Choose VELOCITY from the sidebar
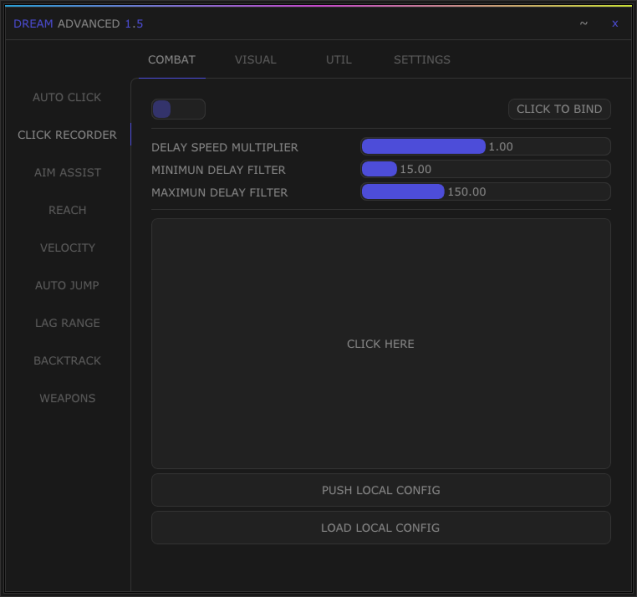This screenshot has height=597, width=637. 67,248
